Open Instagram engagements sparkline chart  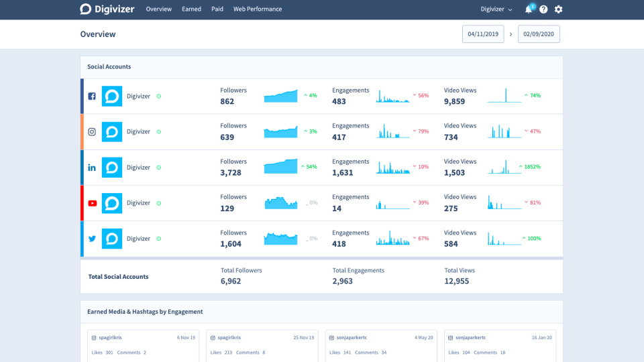coord(392,131)
